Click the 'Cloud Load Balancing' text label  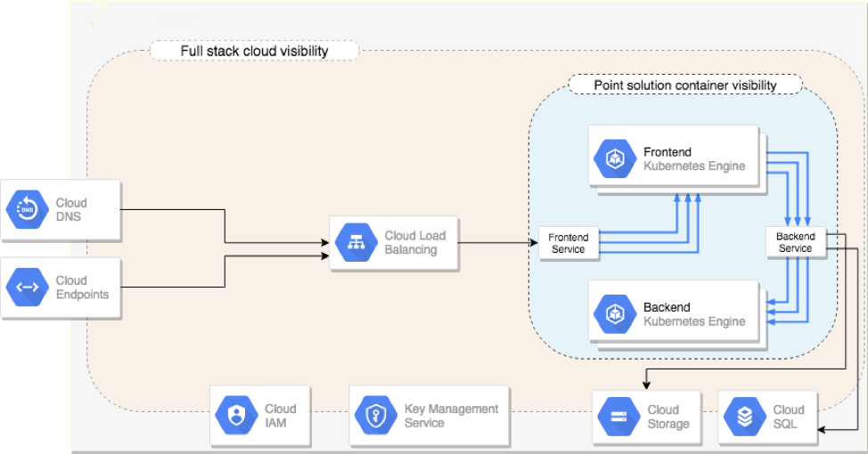(x=415, y=243)
